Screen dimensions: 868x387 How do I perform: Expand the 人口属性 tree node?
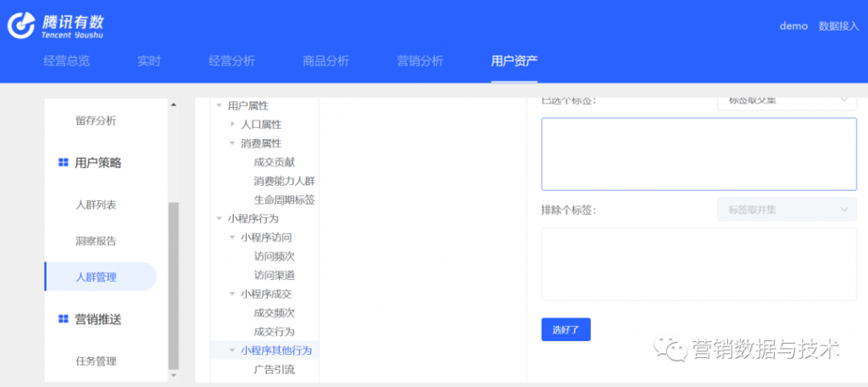[233, 125]
